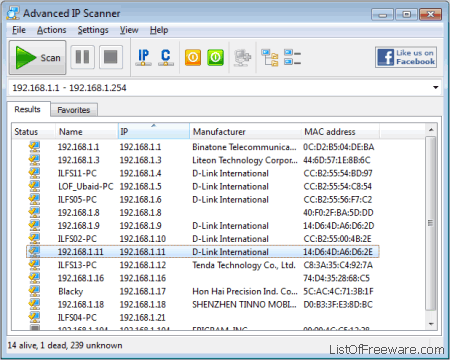Open the Settings menu
450x360 pixels.
pyautogui.click(x=93, y=30)
